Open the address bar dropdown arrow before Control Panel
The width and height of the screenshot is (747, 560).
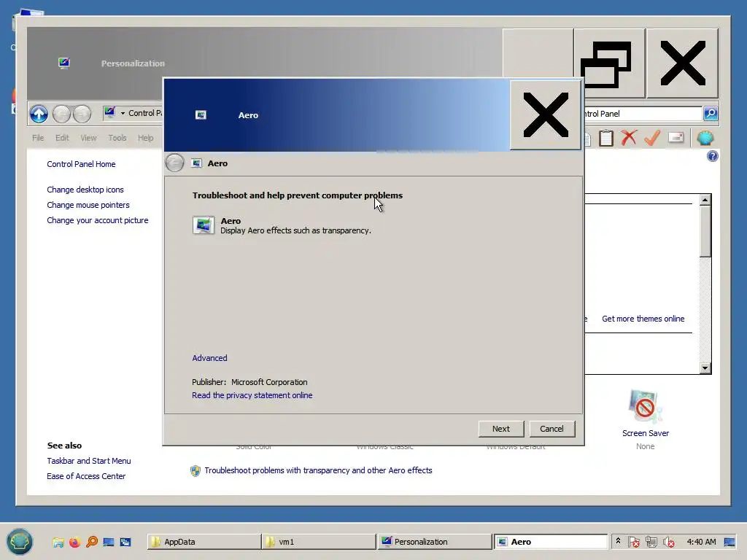click(123, 113)
